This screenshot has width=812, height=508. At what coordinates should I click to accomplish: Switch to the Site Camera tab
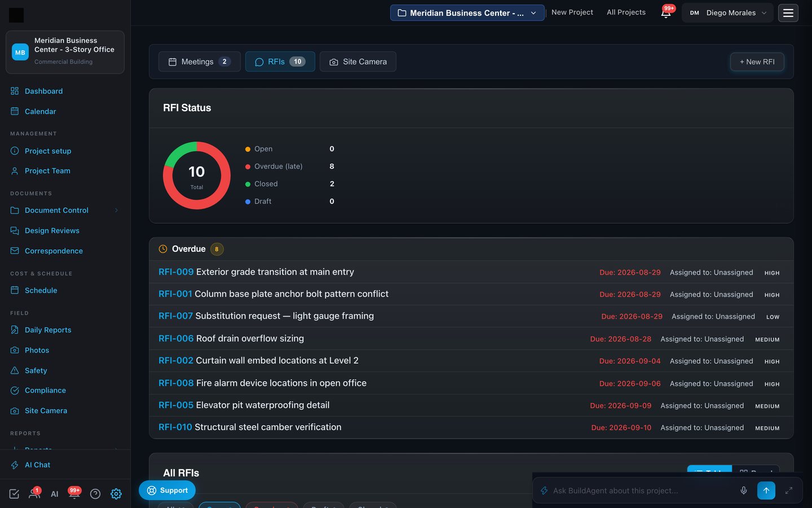click(358, 62)
